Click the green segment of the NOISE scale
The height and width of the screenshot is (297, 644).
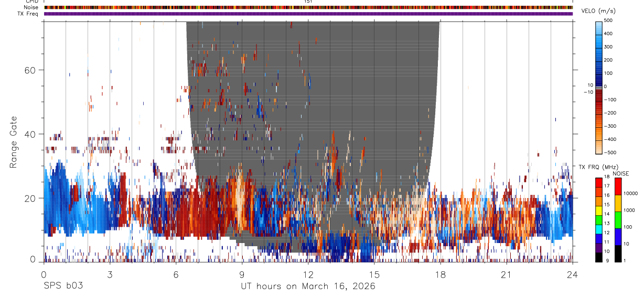618,220
